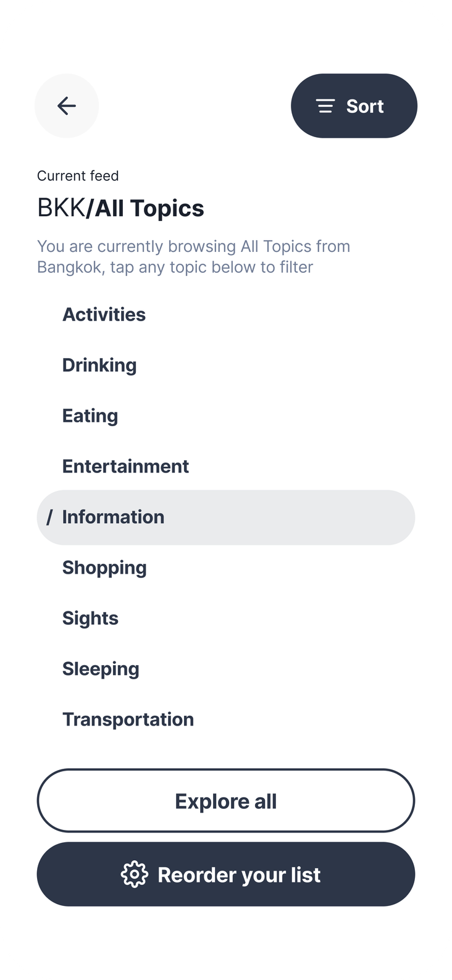The height and width of the screenshot is (980, 452).
Task: Select the Drinking topic
Action: click(99, 366)
